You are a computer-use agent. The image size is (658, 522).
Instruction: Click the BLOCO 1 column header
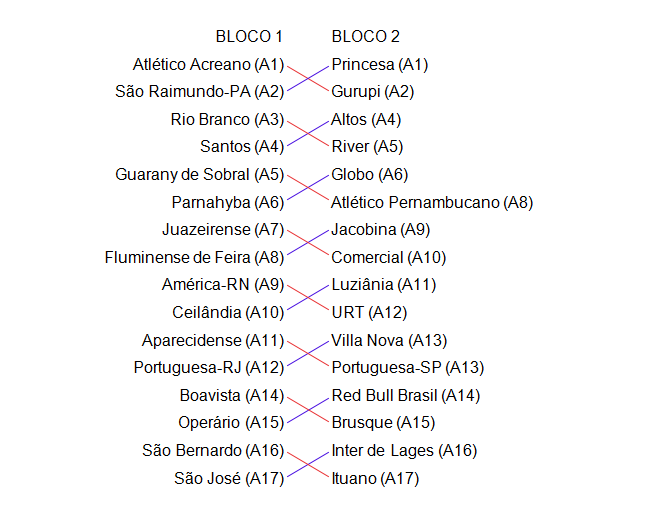point(249,37)
